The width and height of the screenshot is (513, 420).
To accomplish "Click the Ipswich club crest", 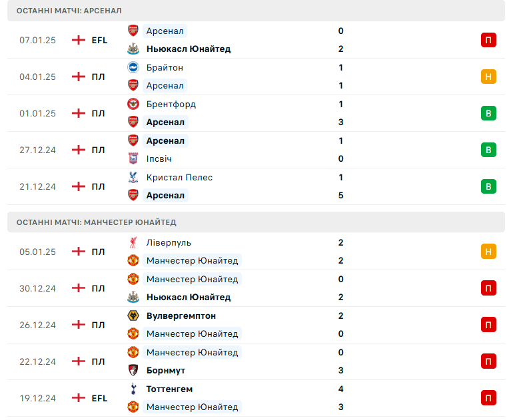I will click(133, 158).
